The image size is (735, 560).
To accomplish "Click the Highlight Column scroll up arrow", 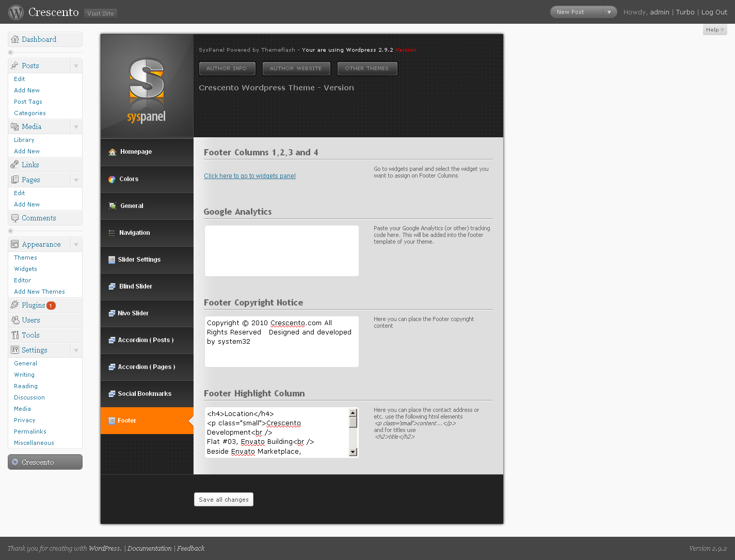I will pos(353,412).
